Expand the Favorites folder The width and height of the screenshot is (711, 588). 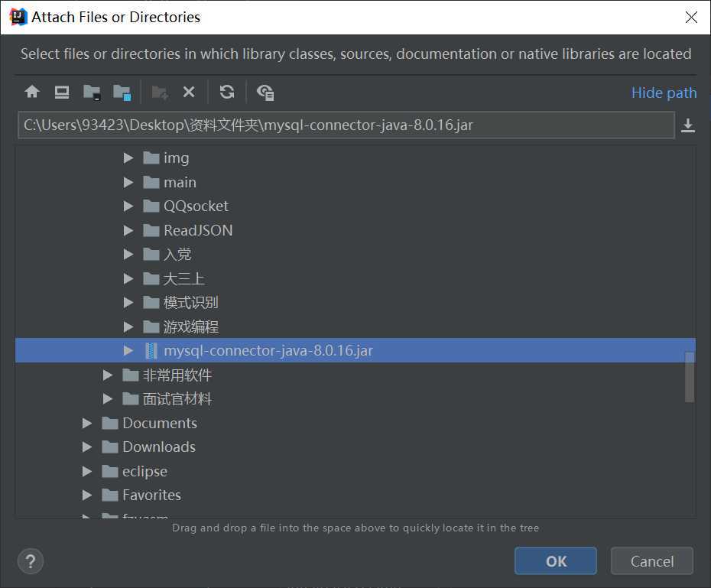pos(86,495)
